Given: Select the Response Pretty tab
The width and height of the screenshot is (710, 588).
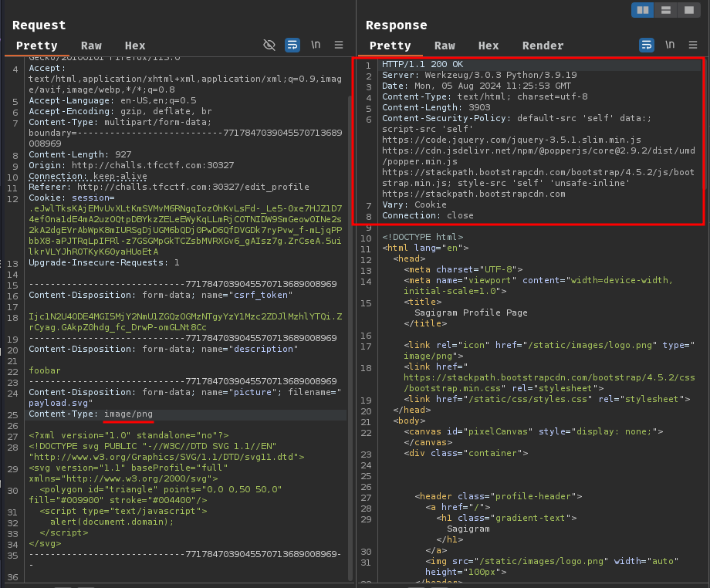Looking at the screenshot, I should coord(390,46).
